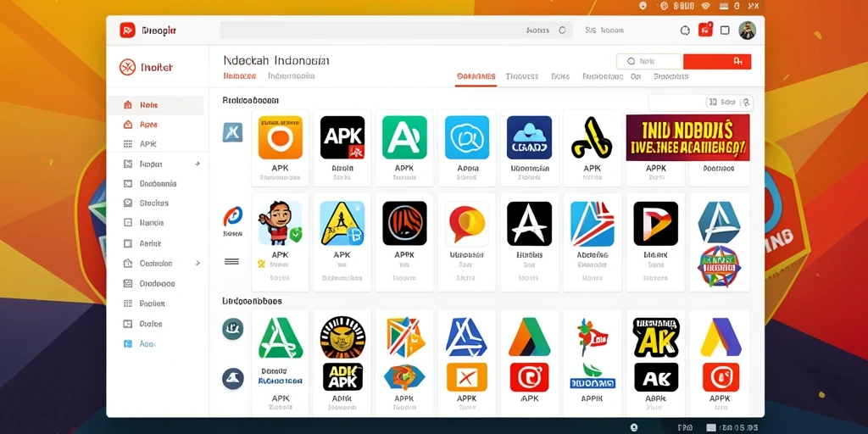This screenshot has width=868, height=434.
Task: Open the green and orange triangle app icon
Action: pyautogui.click(x=530, y=337)
